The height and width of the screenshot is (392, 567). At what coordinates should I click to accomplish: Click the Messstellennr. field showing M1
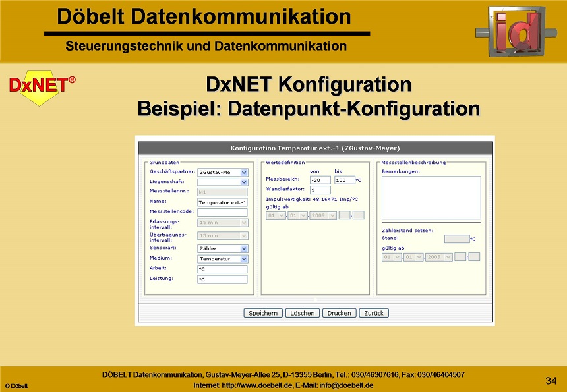tap(222, 192)
